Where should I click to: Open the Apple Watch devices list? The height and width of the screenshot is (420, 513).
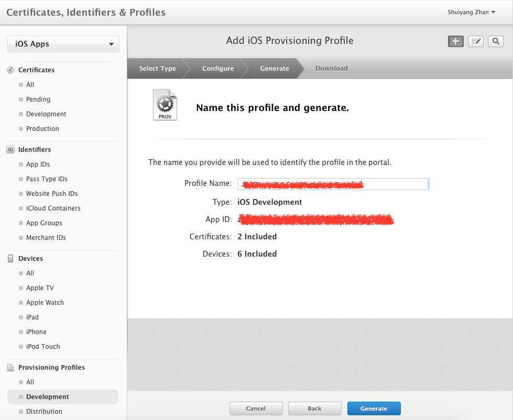point(45,302)
